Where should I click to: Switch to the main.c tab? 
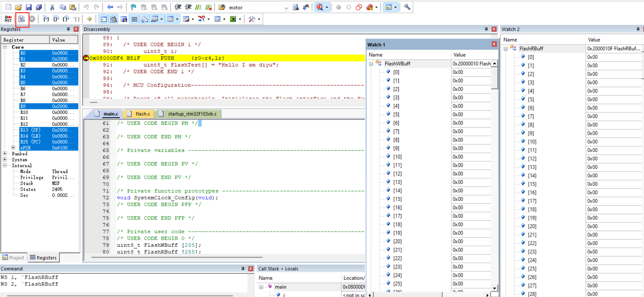pyautogui.click(x=107, y=114)
